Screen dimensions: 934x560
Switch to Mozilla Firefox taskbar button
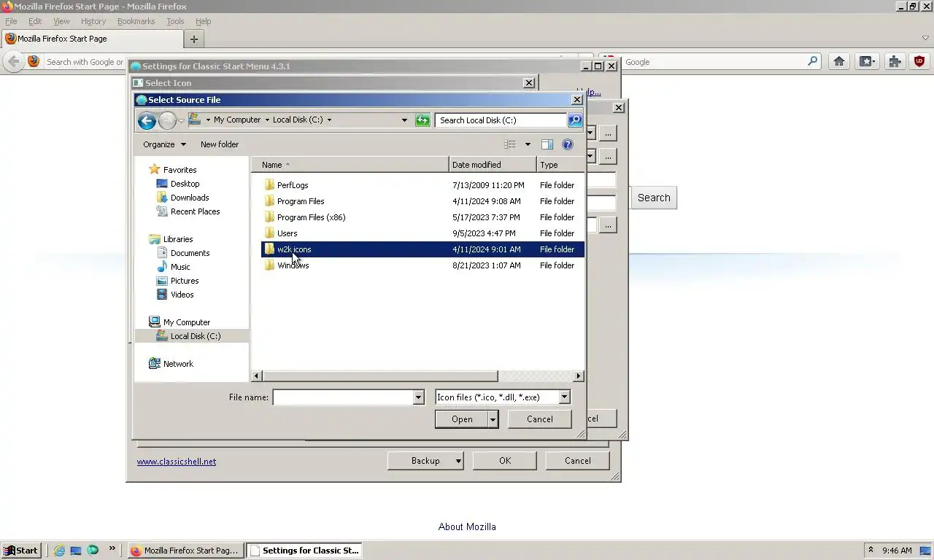(185, 551)
